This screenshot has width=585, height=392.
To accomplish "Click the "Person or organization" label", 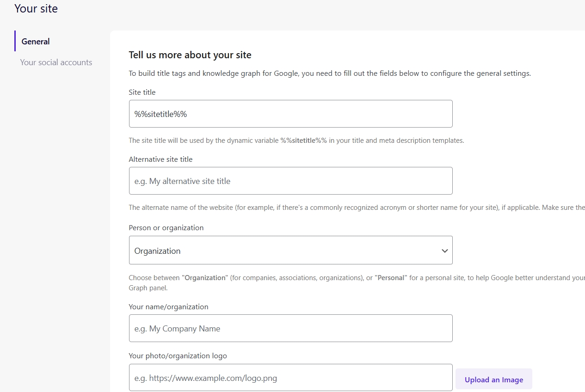I will (x=166, y=228).
